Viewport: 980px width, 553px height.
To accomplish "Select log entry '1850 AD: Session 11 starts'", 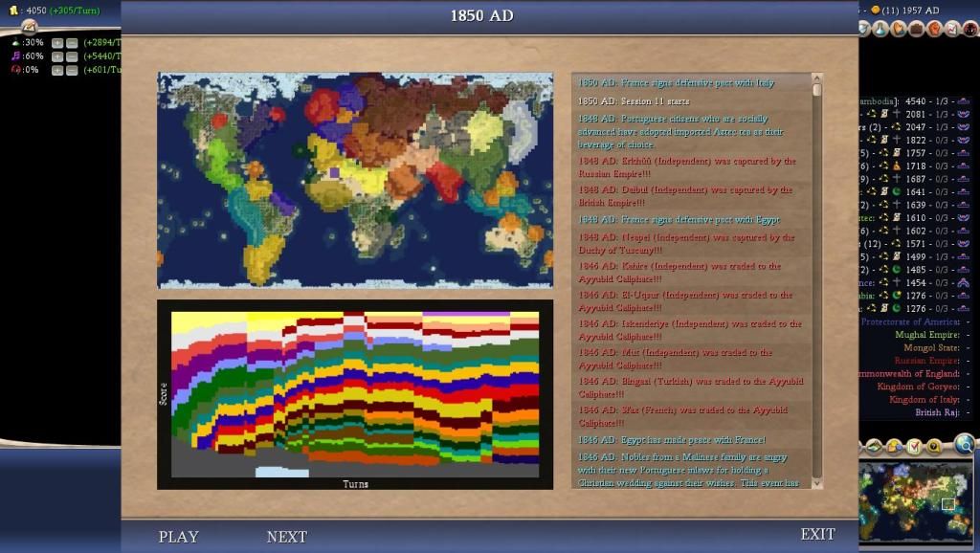I will point(691,100).
